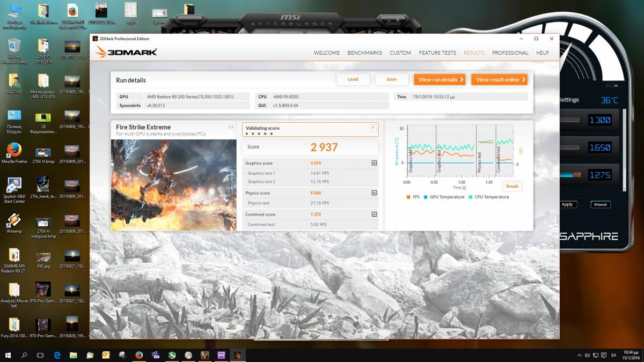This screenshot has height=362, width=644.
Task: Collapse the Combined score section
Action: coord(374,215)
